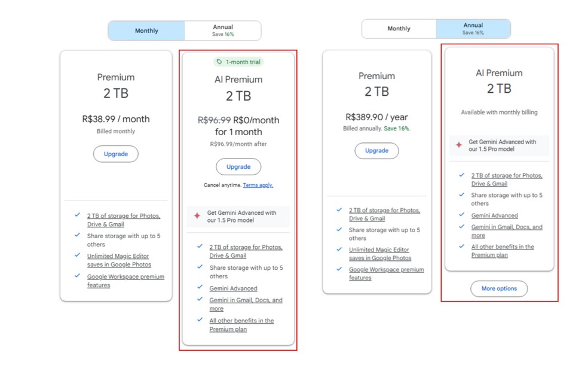Toggle right billing switcher to Monthly

399,28
